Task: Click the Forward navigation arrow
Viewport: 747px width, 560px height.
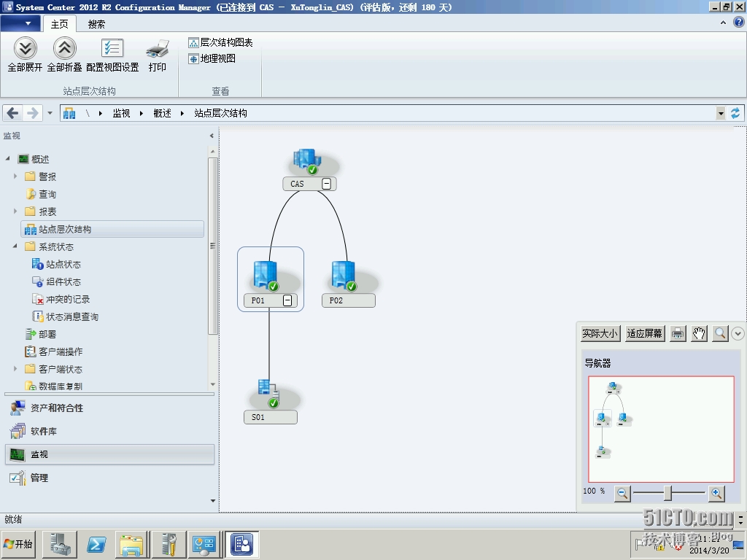Action: [32, 113]
